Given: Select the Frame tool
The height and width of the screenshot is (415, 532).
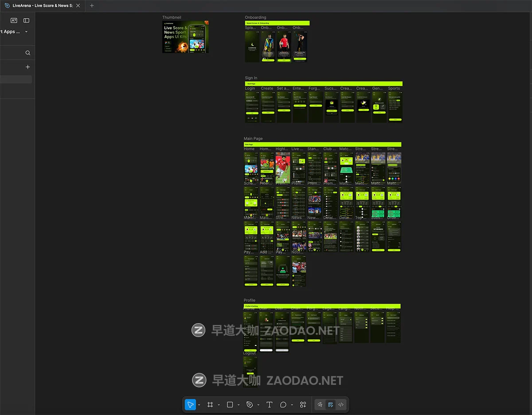Looking at the screenshot, I should coord(210,404).
